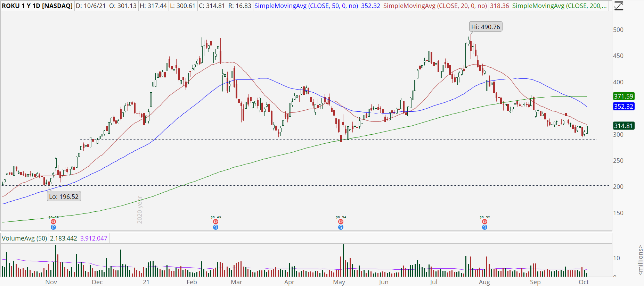Image resolution: width=644 pixels, height=286 pixels.
Task: Click the 10 label on the volume axis
Action: tap(616, 258)
